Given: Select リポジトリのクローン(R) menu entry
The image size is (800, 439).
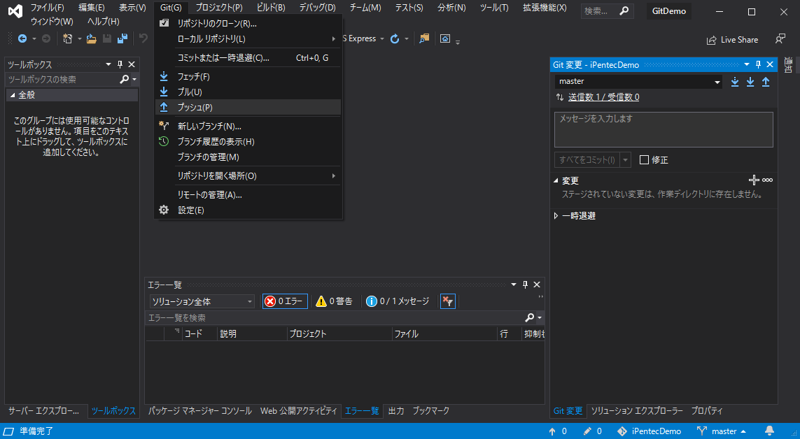Looking at the screenshot, I should point(248,23).
